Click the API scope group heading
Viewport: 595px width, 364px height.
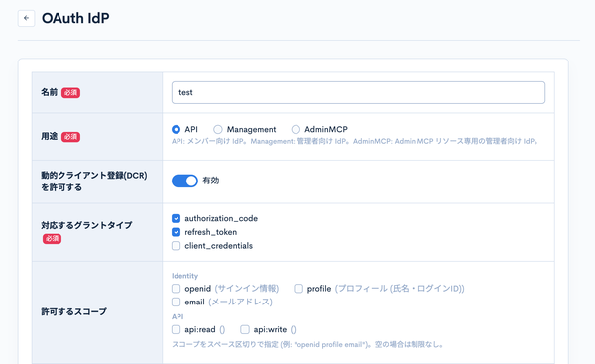tap(178, 316)
